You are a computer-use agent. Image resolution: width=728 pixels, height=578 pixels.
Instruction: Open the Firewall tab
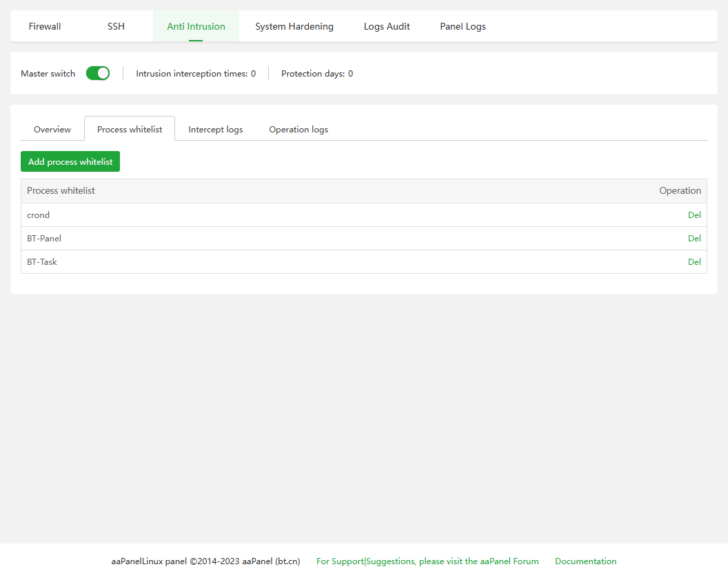pos(45,26)
